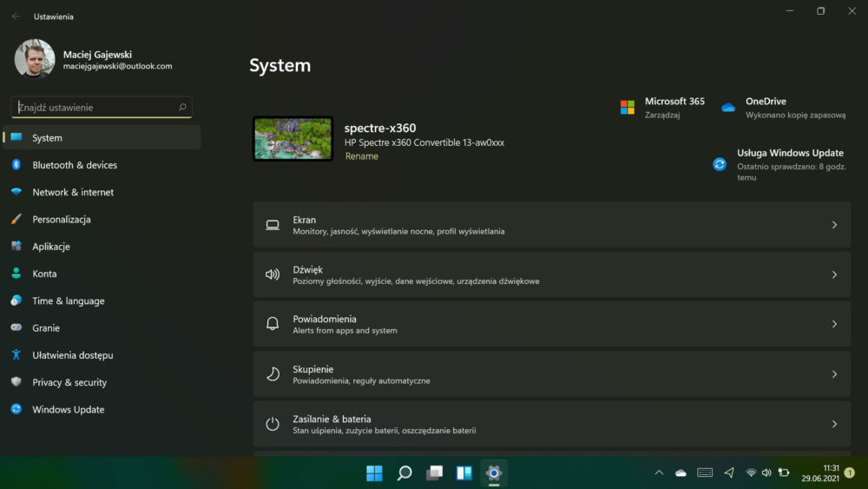Click the Wi-Fi icon in system tray
The width and height of the screenshot is (868, 489).
[751, 473]
